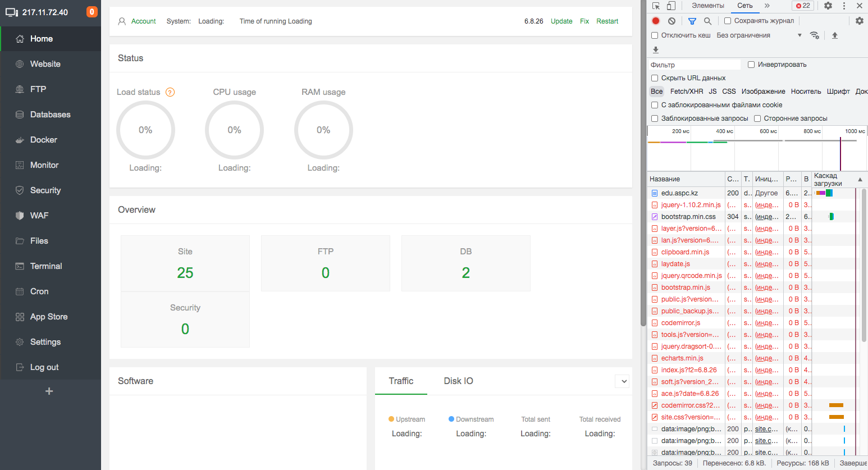Open the network search magnifier
This screenshot has height=470, width=868.
pos(707,21)
